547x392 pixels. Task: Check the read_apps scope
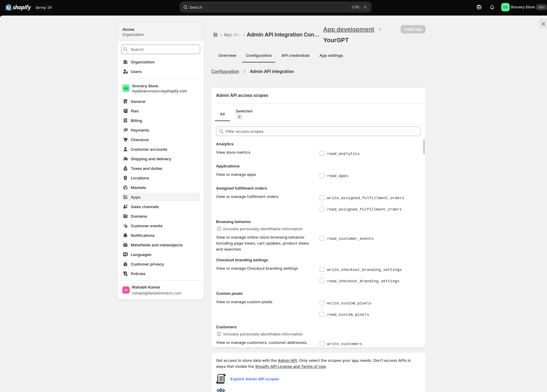pos(322,176)
